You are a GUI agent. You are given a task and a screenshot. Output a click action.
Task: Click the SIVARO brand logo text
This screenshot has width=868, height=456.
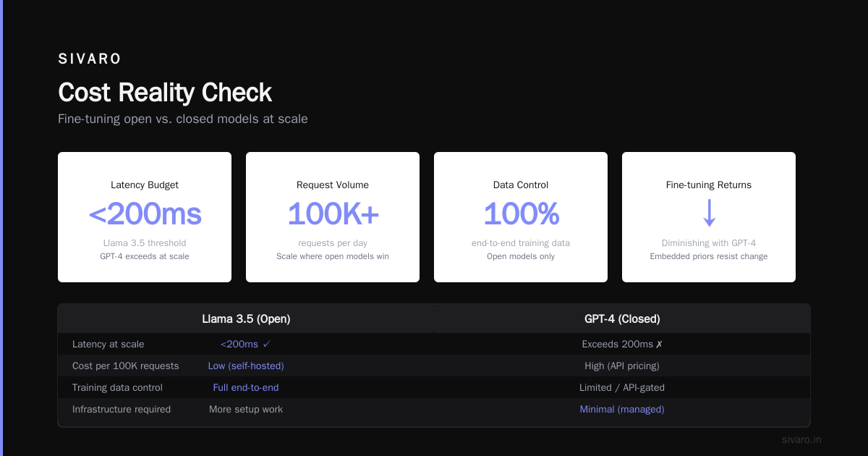[x=90, y=59]
